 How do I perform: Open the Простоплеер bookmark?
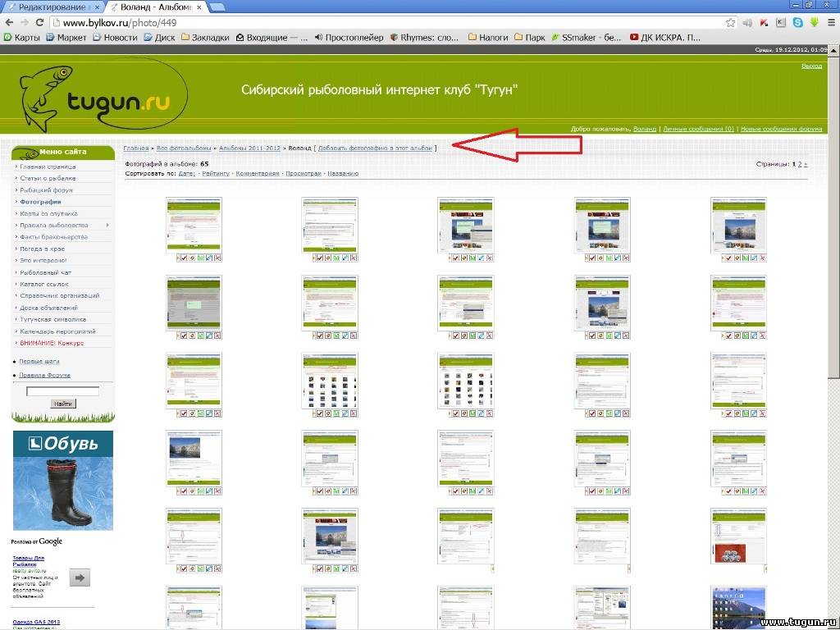click(x=349, y=38)
